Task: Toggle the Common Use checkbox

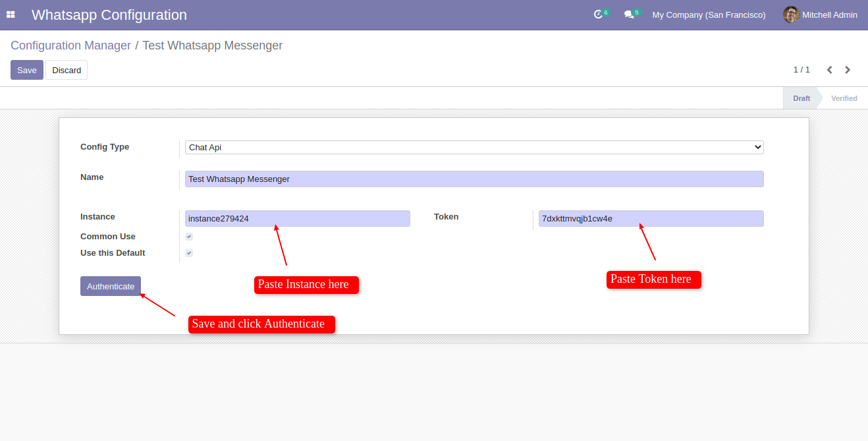Action: (189, 237)
